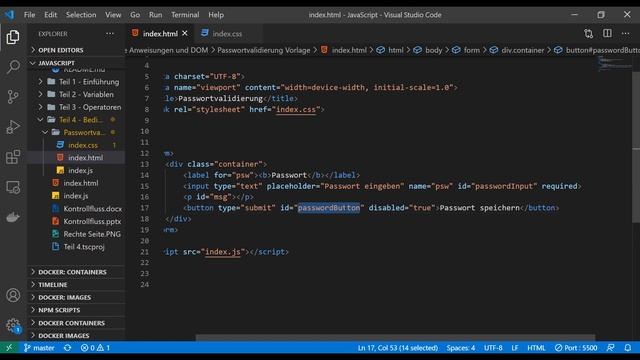Click the feedback icon in status bar
This screenshot has width=640, height=360.
click(611, 348)
